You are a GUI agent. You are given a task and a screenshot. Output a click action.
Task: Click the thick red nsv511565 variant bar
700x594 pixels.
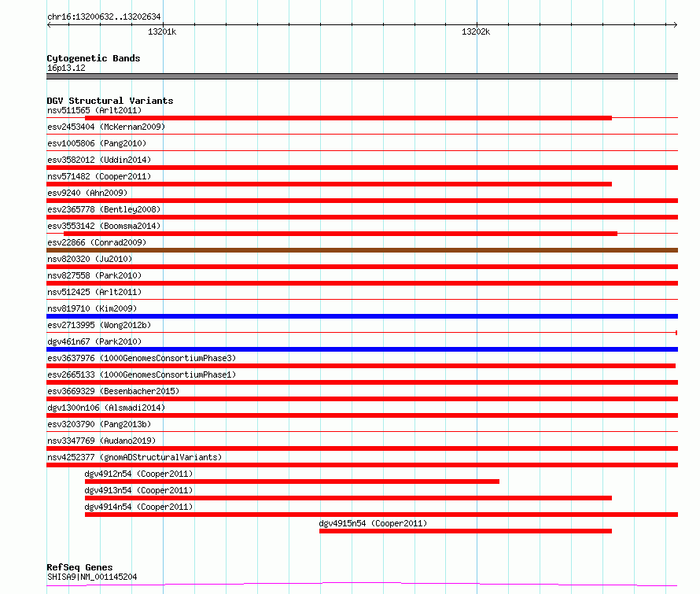pos(348,118)
